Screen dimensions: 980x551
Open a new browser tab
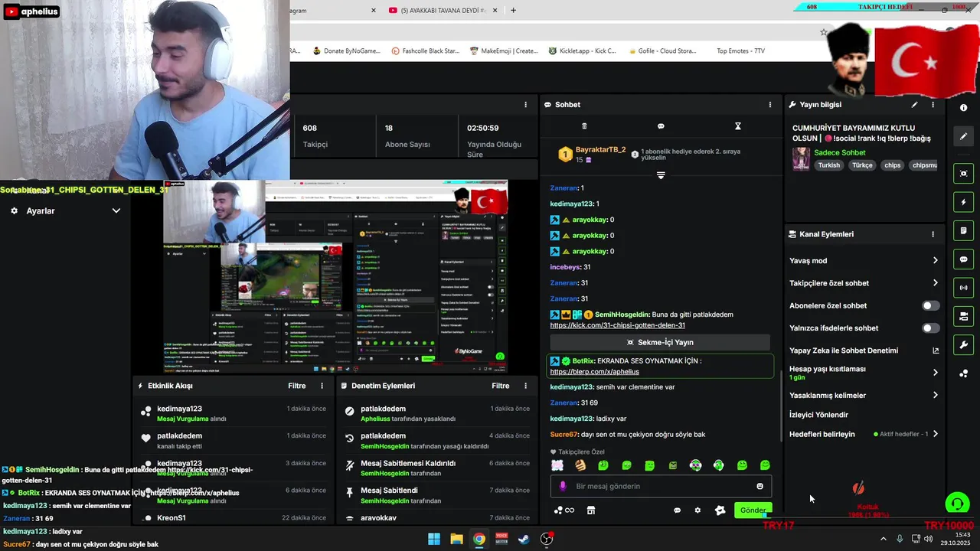(513, 10)
